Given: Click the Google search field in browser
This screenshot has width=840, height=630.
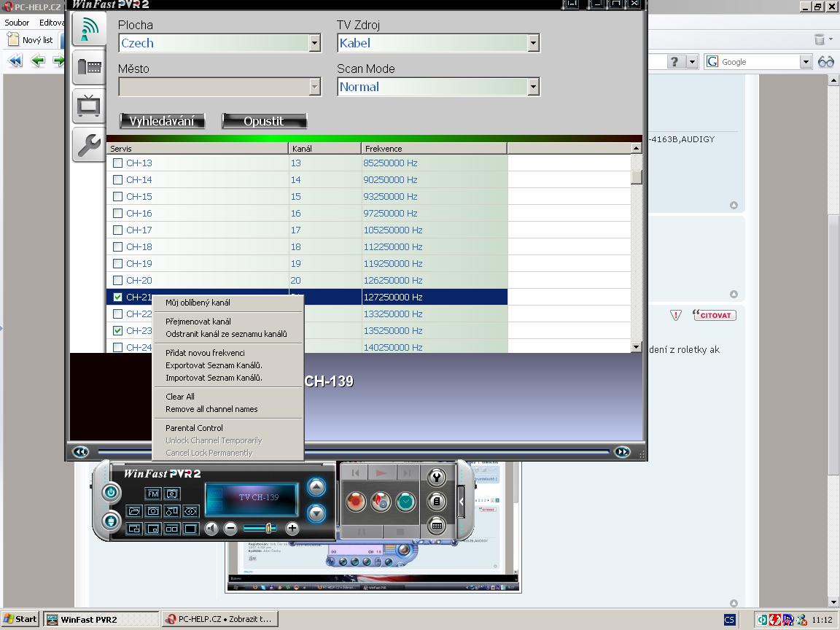Looking at the screenshot, I should point(759,62).
